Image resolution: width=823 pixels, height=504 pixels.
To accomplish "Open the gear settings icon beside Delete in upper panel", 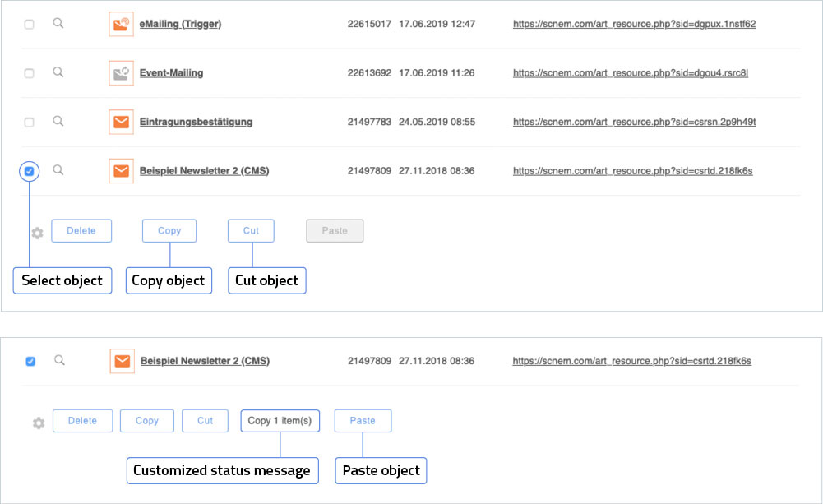I will click(x=37, y=233).
